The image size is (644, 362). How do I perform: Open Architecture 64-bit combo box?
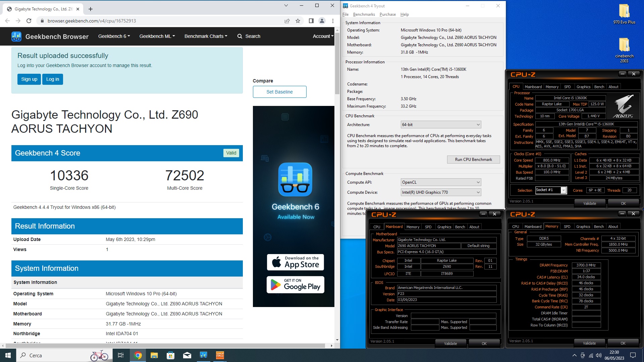[x=441, y=125]
